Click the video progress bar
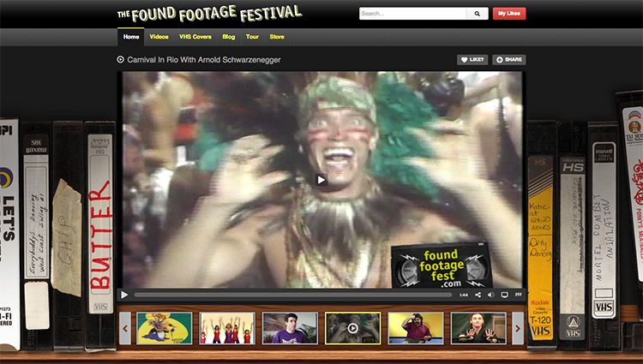Image resolution: width=643 pixels, height=364 pixels. click(x=293, y=295)
